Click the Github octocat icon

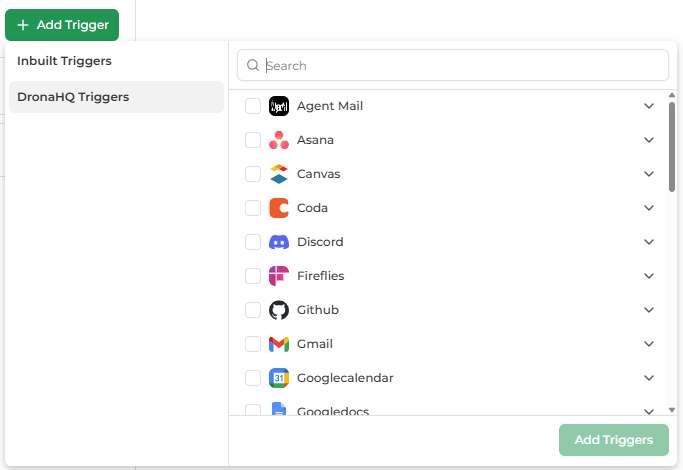pos(279,310)
